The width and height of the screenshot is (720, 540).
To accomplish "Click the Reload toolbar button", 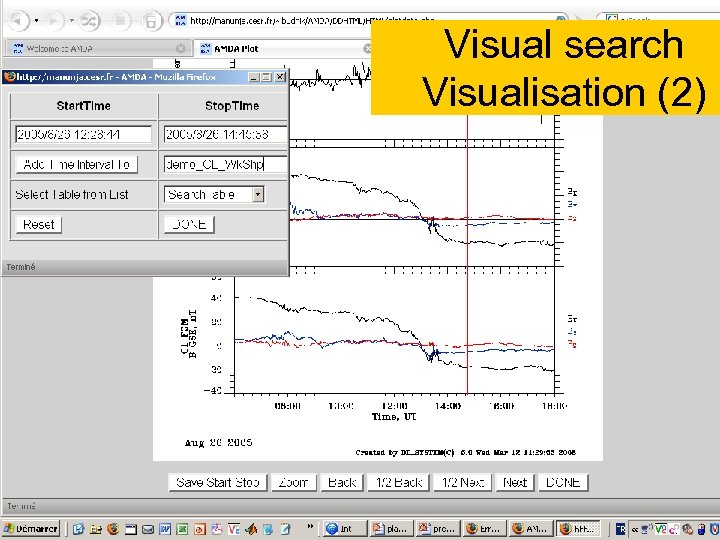I will click(x=89, y=21).
